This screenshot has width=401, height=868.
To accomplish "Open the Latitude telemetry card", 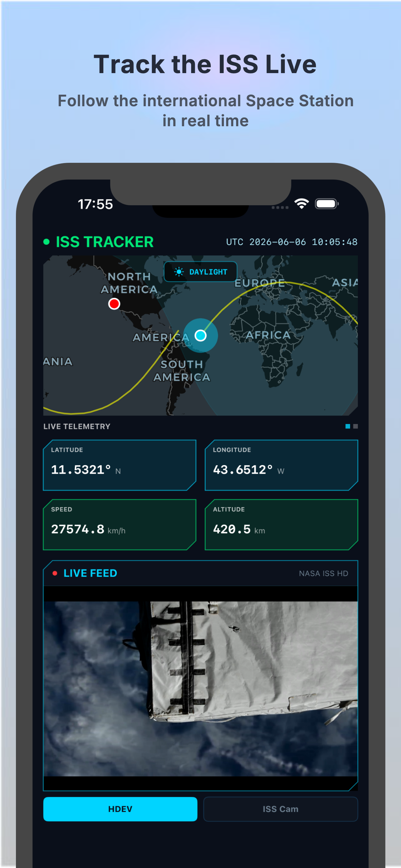I will [120, 465].
